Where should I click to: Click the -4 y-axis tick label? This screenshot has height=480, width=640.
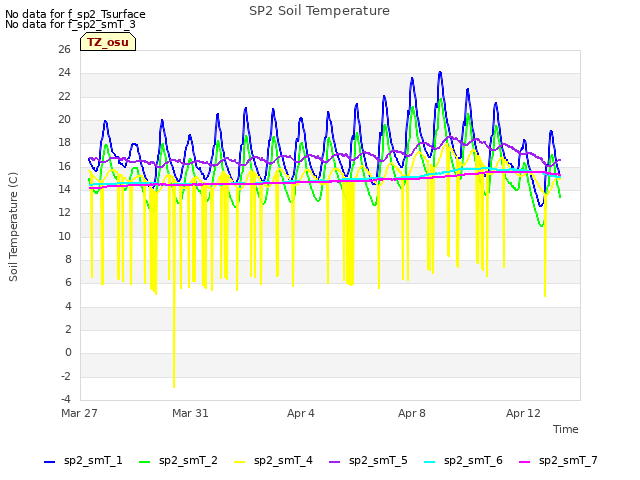pos(66,399)
